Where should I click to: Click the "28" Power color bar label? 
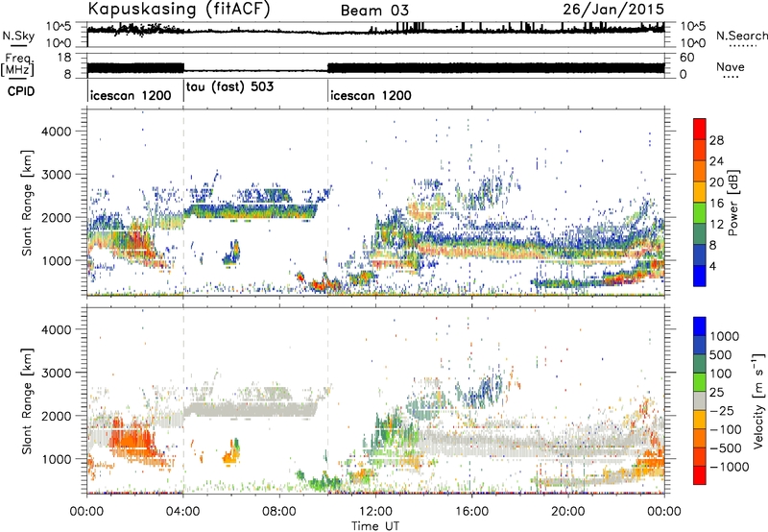pos(716,140)
